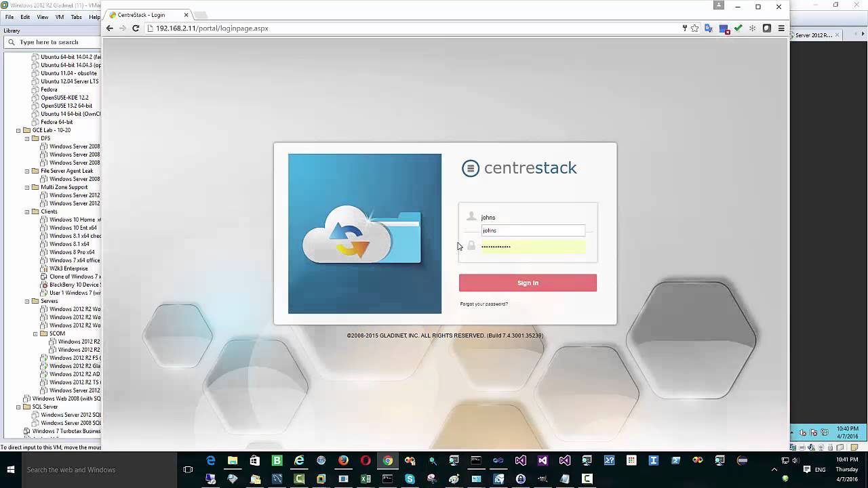
Task: Open File Explorer from taskbar
Action: point(233,461)
